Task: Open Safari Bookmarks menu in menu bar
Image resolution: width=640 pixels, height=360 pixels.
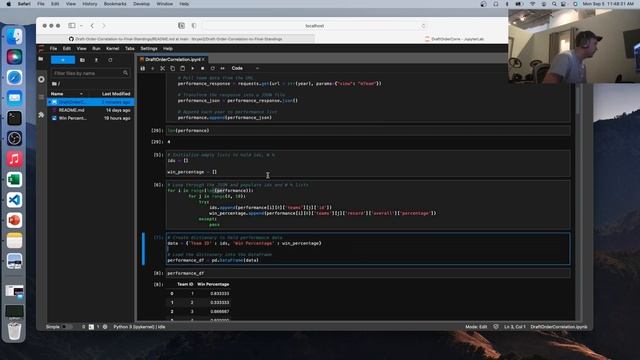Action: 115,4
